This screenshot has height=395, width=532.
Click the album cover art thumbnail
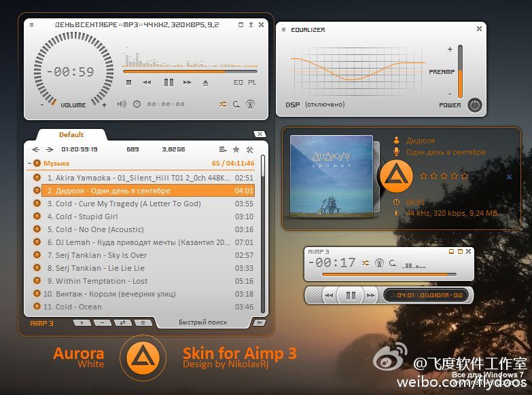(x=332, y=176)
